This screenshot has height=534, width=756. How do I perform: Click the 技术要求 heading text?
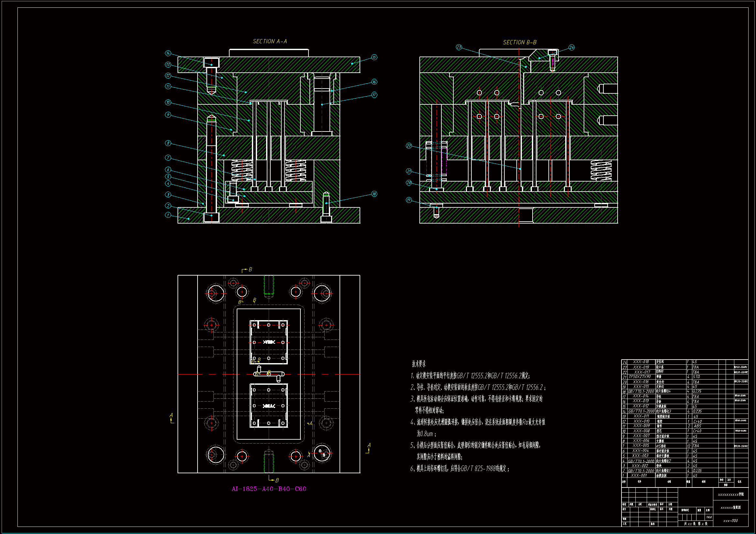click(x=418, y=364)
